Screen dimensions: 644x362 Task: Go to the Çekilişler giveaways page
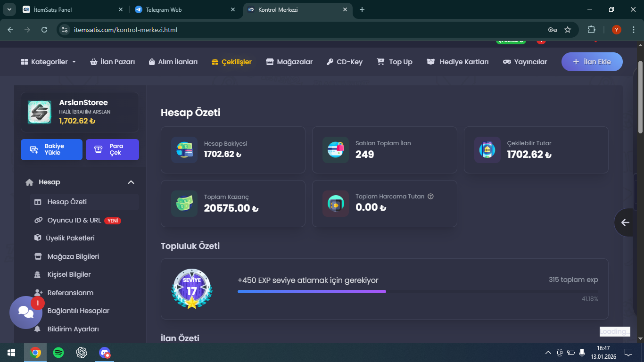[x=231, y=62]
